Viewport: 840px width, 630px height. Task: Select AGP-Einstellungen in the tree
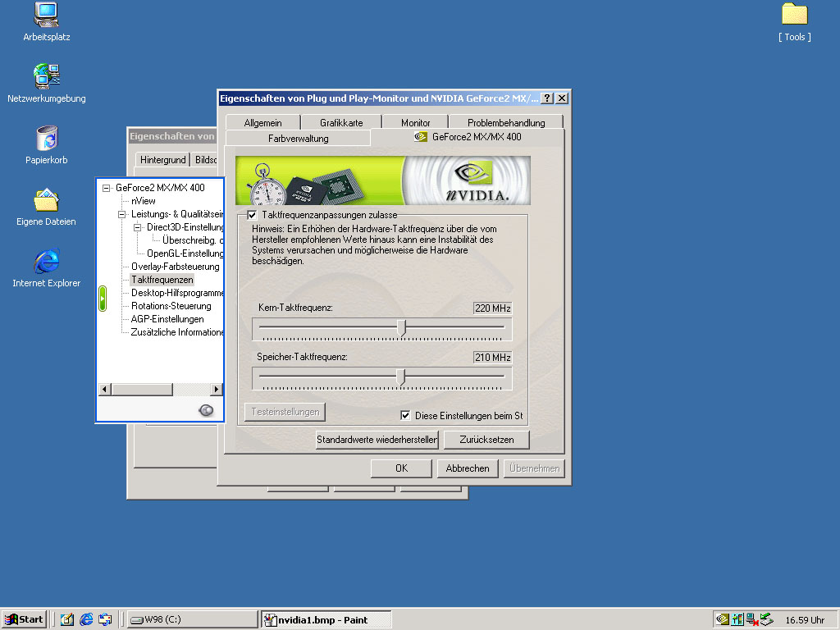point(167,319)
